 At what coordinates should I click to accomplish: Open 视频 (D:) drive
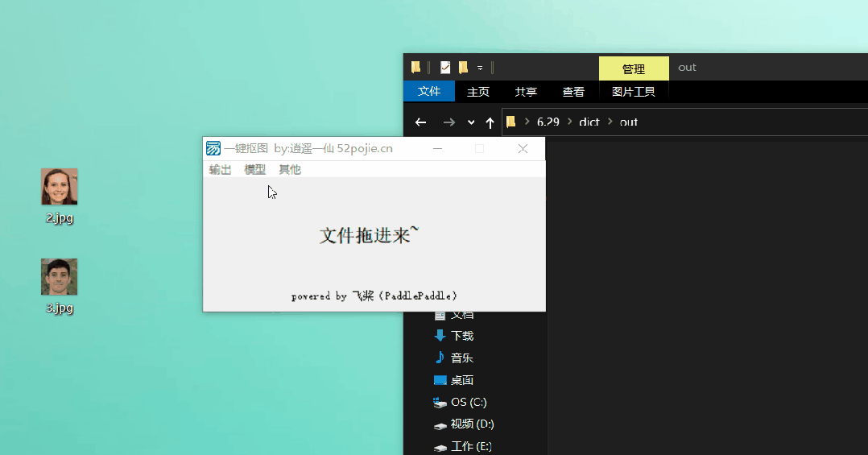pos(472,424)
